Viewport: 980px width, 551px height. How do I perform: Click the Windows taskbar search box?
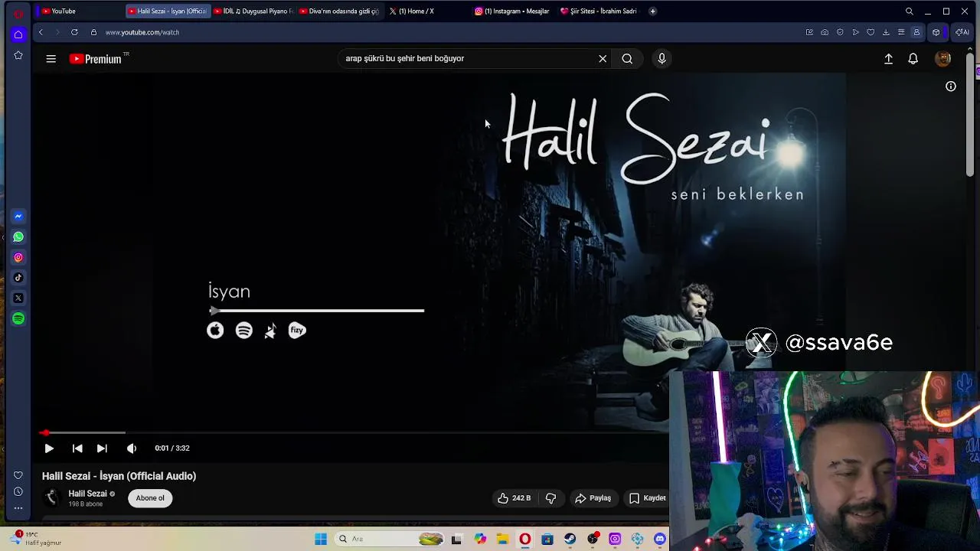click(390, 539)
